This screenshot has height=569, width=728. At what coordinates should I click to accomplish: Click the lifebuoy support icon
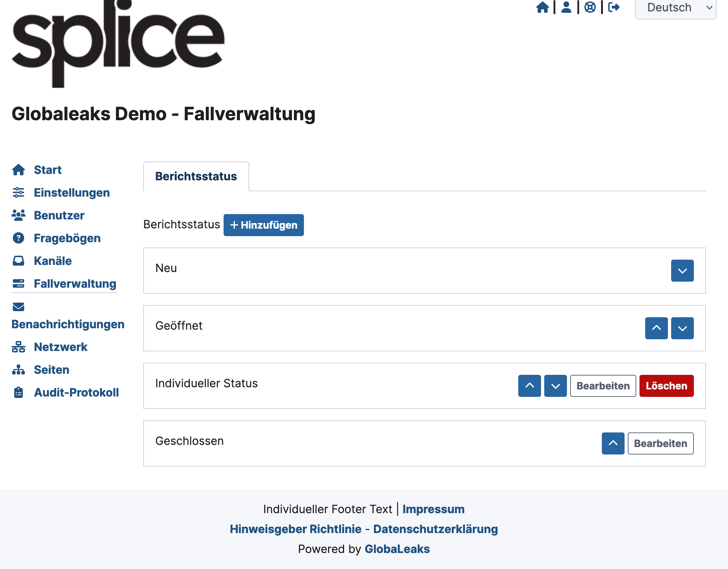click(590, 7)
